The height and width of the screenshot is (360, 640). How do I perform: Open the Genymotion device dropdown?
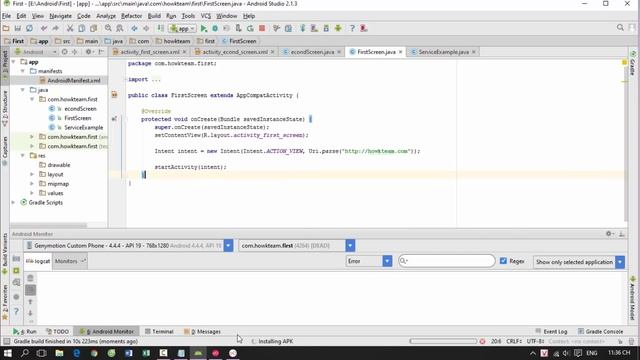[228, 245]
